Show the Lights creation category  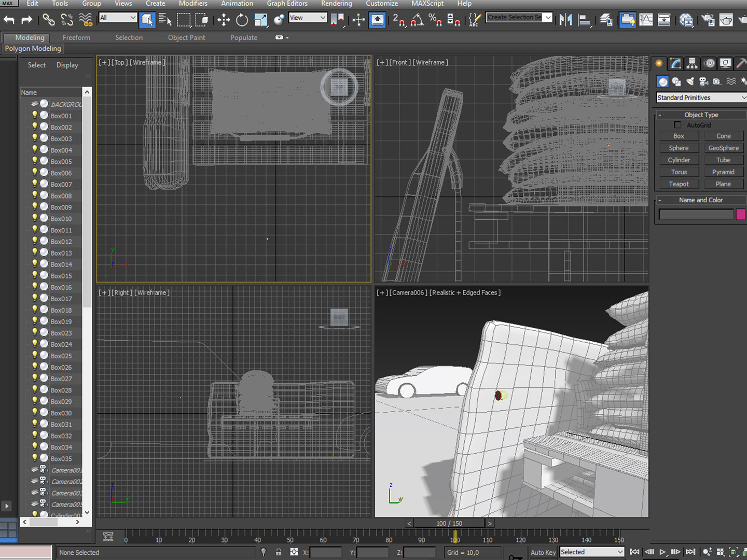pyautogui.click(x=690, y=81)
